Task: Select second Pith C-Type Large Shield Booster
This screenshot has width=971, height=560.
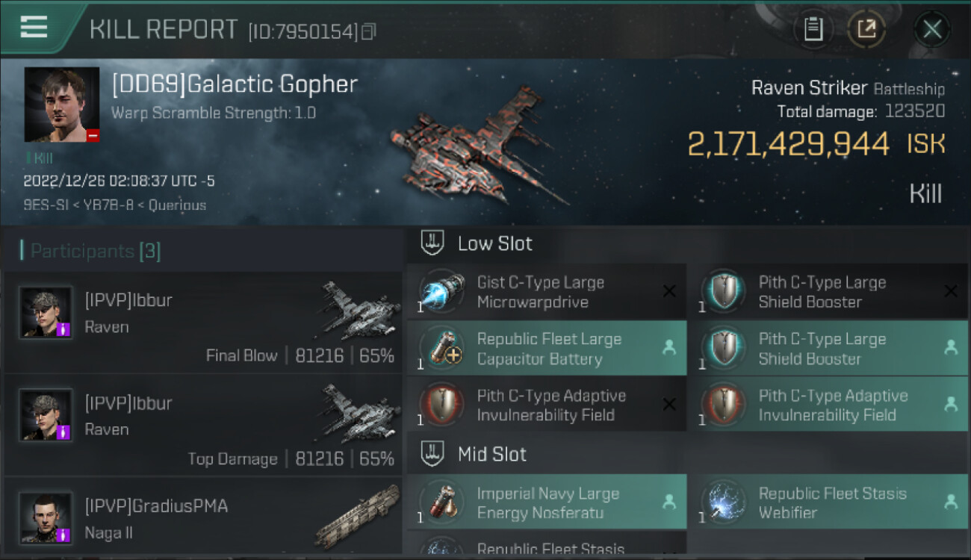Action: coord(828,348)
